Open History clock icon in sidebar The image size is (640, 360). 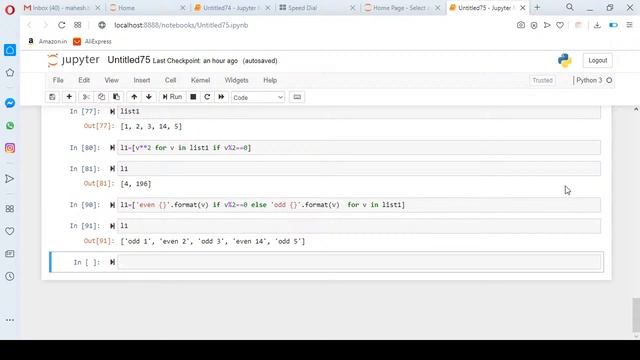[x=10, y=276]
